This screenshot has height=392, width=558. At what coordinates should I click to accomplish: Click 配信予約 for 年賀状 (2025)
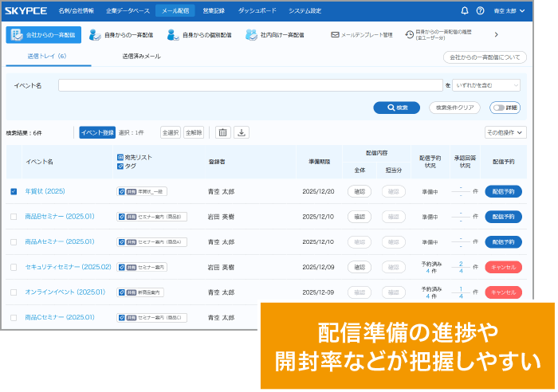[503, 191]
